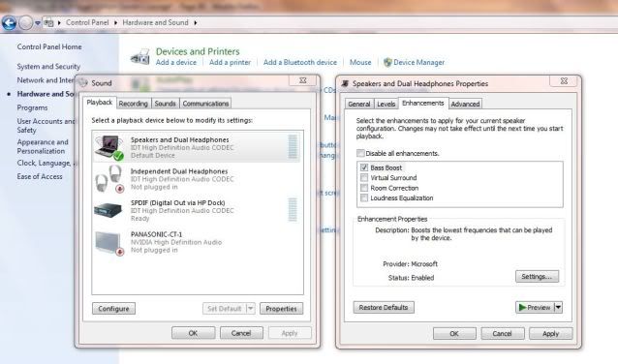Viewport: 618px width, 364px height.
Task: Uncheck the Bass Boost checkbox
Action: coord(364,167)
